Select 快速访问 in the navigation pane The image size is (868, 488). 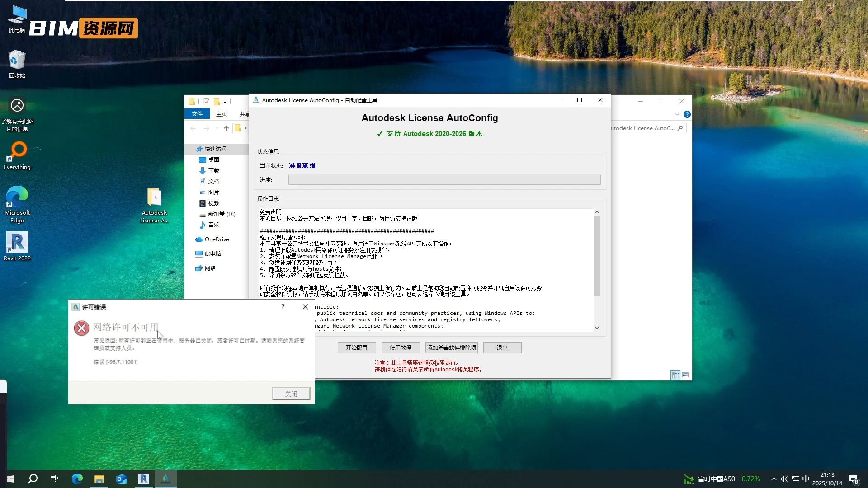click(215, 149)
